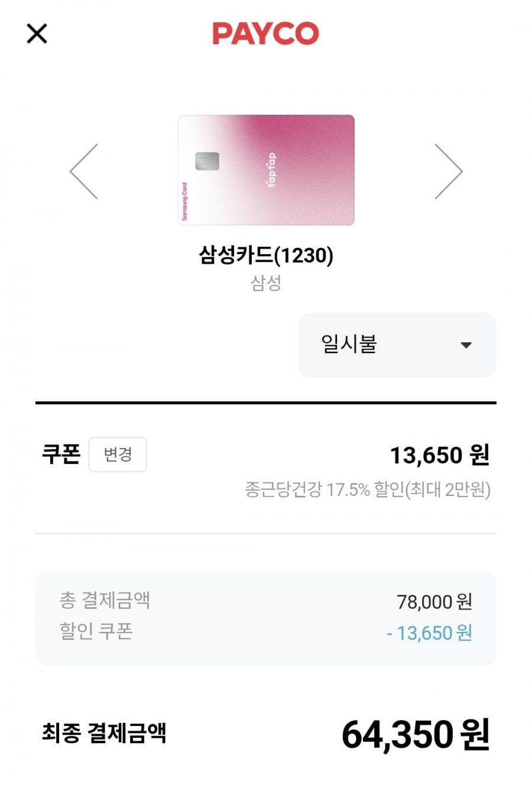Image resolution: width=532 pixels, height=791 pixels.
Task: Tap the 13,650 원 coupon amount
Action: 439,455
